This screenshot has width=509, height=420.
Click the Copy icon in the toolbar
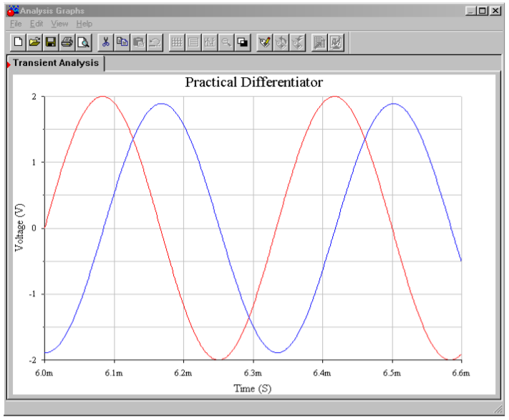[x=122, y=42]
